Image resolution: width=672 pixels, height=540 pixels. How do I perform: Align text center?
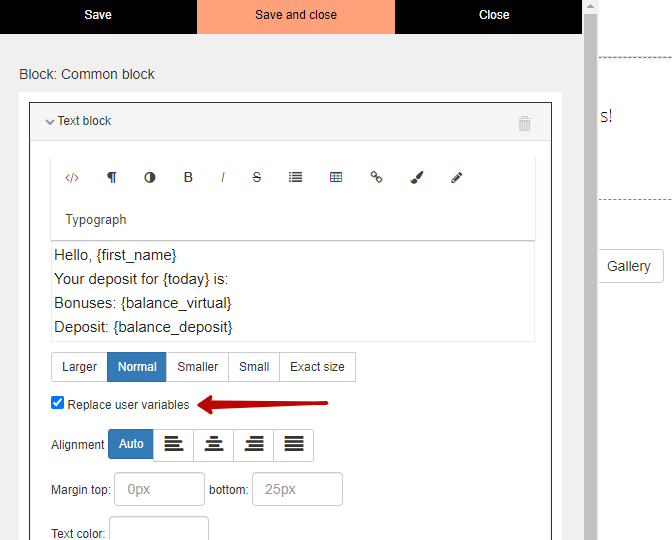click(x=213, y=445)
